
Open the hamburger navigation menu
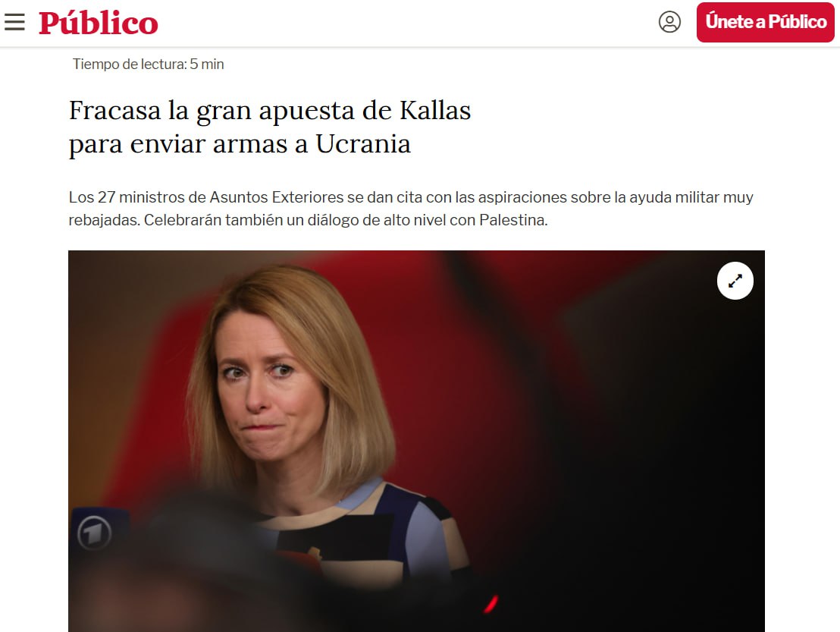14,22
